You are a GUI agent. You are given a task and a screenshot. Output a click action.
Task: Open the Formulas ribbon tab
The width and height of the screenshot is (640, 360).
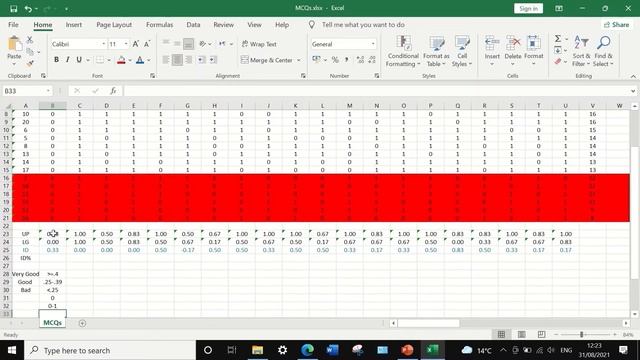pyautogui.click(x=160, y=24)
